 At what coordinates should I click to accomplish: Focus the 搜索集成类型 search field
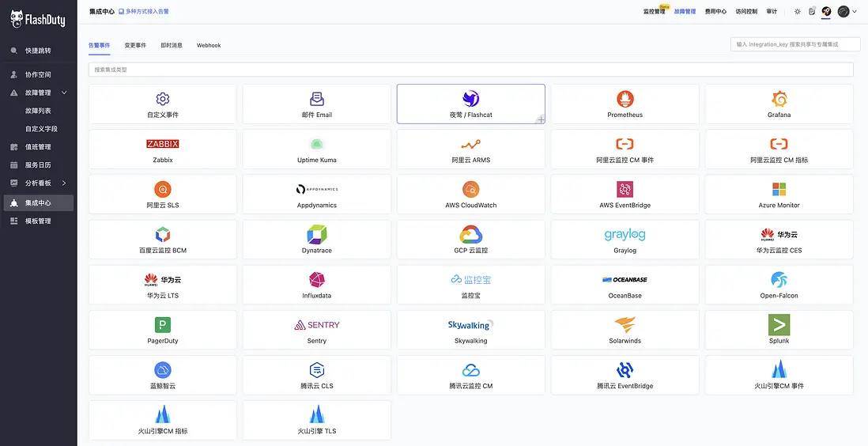470,70
